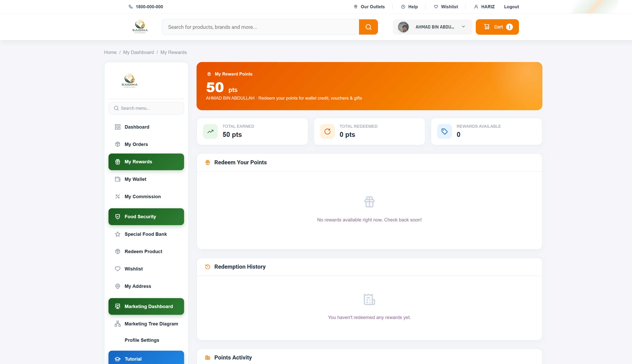Click "No rewards available right now" message
This screenshot has width=632, height=364.
369,220
